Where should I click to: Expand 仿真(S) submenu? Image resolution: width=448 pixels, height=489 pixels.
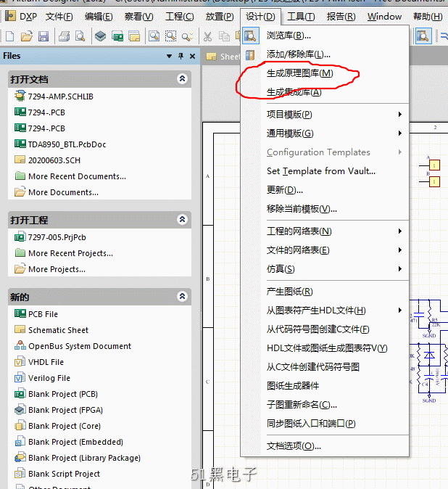325,269
